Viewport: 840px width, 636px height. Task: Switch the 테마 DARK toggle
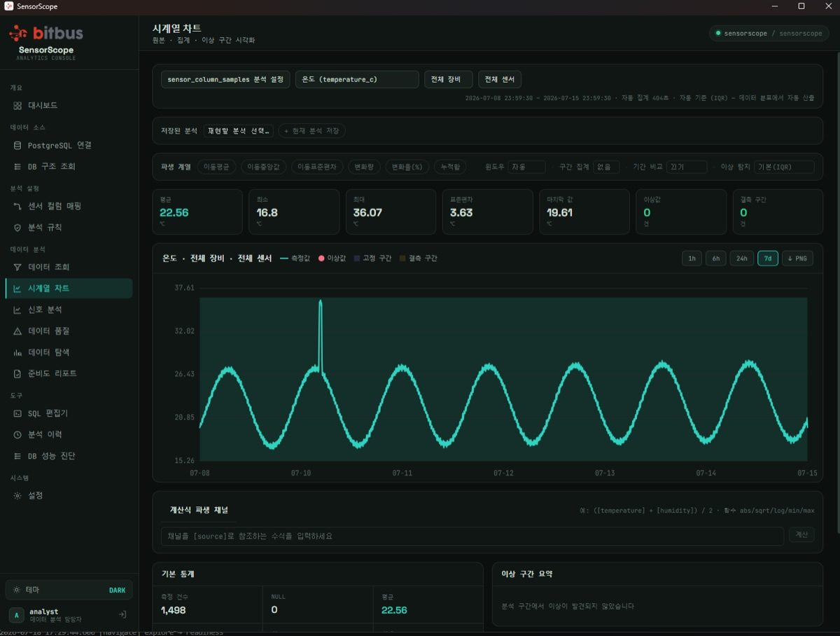coord(69,590)
